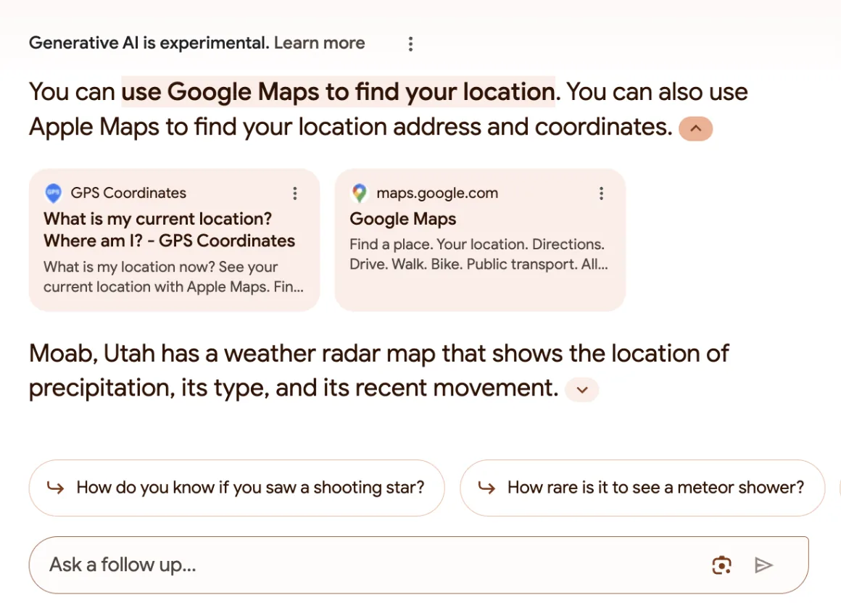Click the 'maps.google.com' source label
The height and width of the screenshot is (616, 841).
437,193
